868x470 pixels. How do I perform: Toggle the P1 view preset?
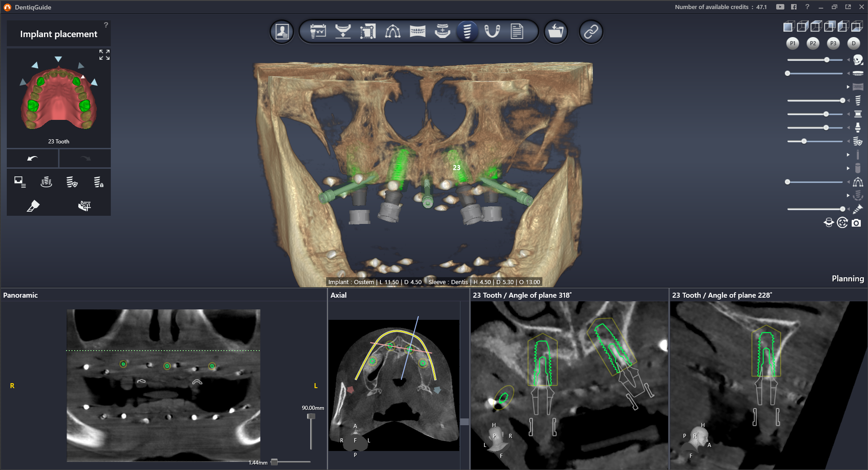point(792,43)
